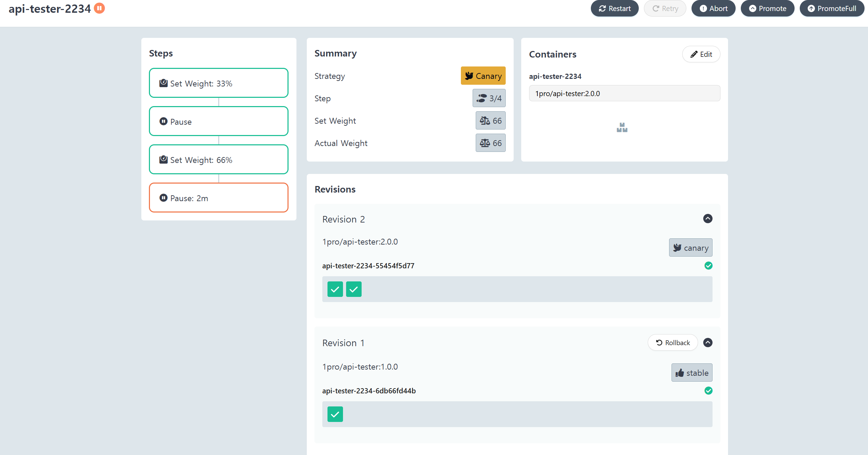Collapse the Revision 2 section
Screen dimensions: 868x455
coord(708,219)
